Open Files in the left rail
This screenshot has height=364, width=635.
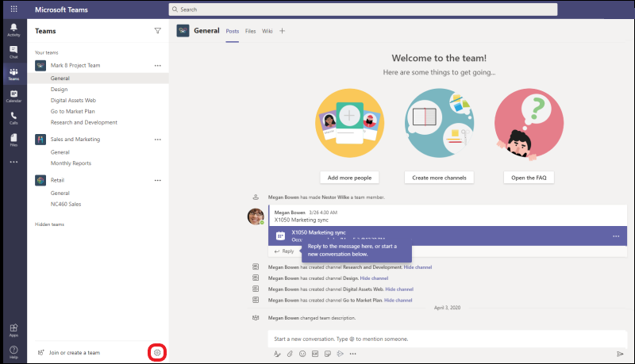(13, 140)
